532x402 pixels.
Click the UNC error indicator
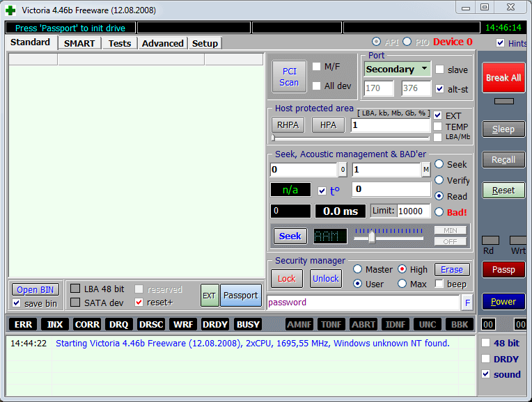[x=428, y=324]
